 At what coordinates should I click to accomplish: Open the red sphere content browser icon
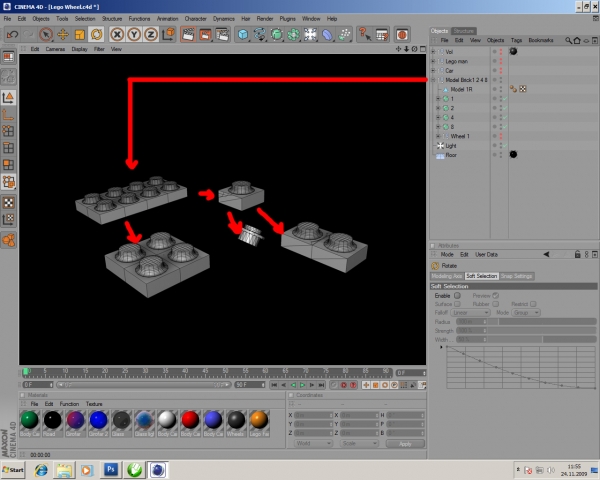click(x=402, y=34)
